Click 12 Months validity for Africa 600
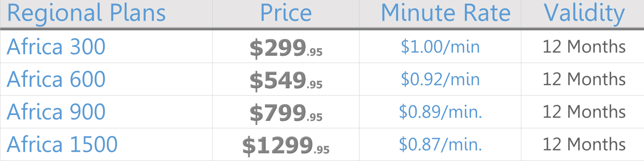 [584, 79]
